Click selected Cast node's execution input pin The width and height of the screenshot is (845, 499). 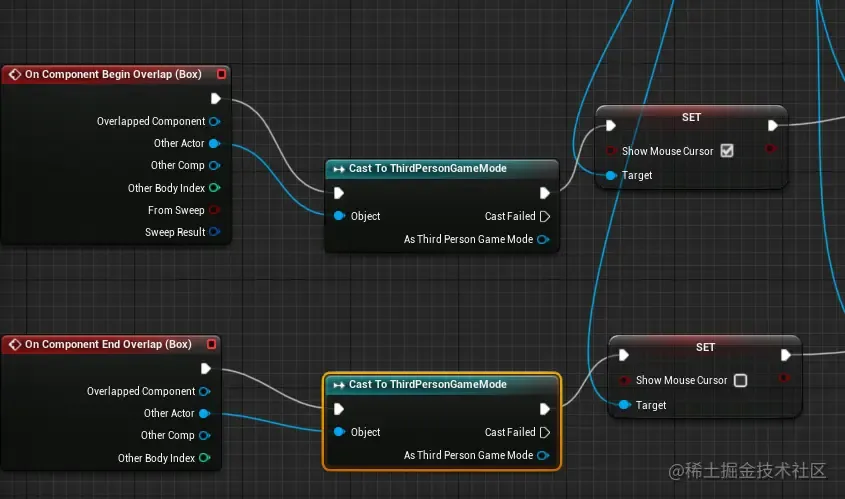point(338,409)
